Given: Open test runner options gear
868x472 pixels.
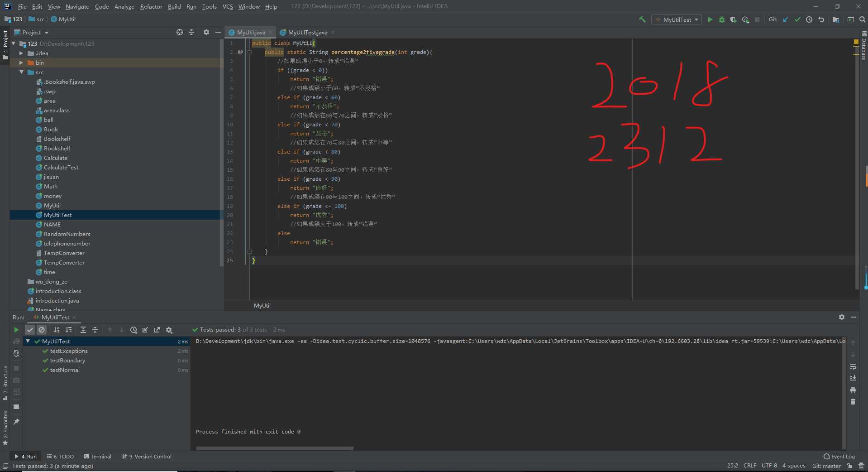Looking at the screenshot, I should point(169,330).
